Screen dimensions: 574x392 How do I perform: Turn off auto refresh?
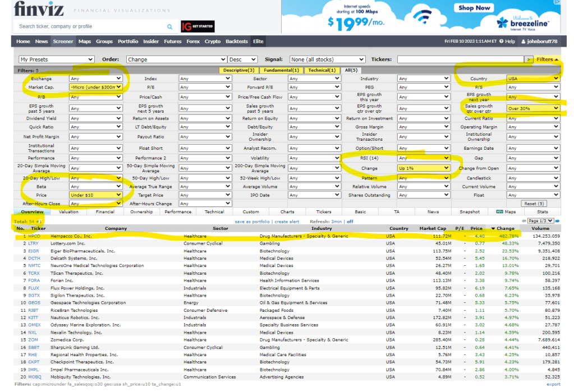[x=350, y=222]
